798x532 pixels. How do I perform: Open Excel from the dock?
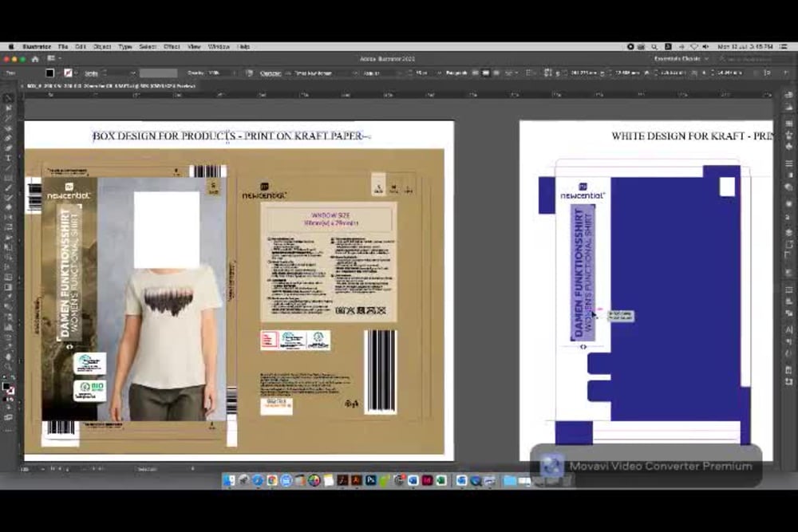pos(440,479)
